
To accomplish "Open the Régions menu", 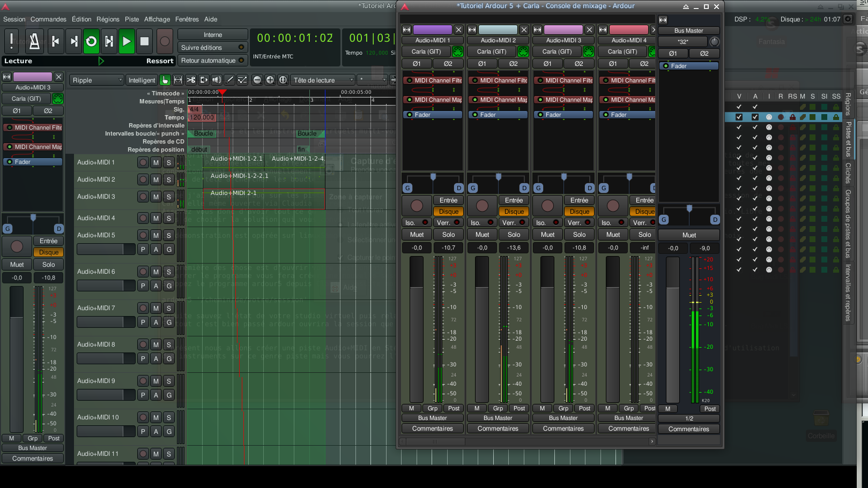I will pos(108,19).
